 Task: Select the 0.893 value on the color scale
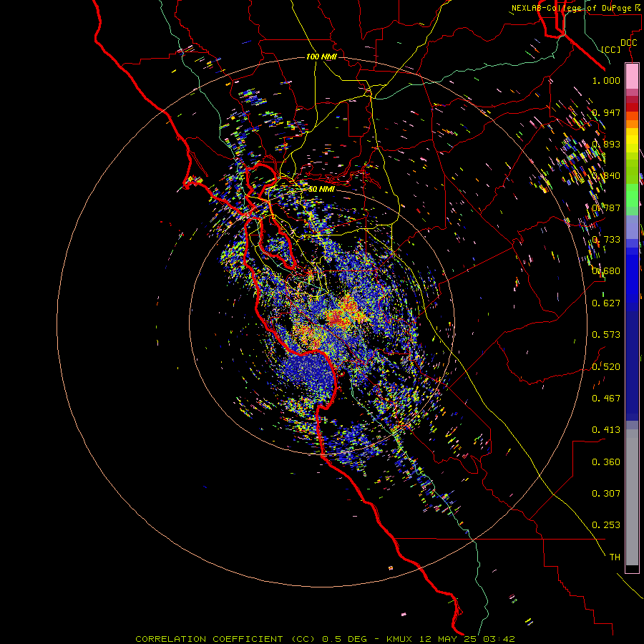click(x=606, y=144)
